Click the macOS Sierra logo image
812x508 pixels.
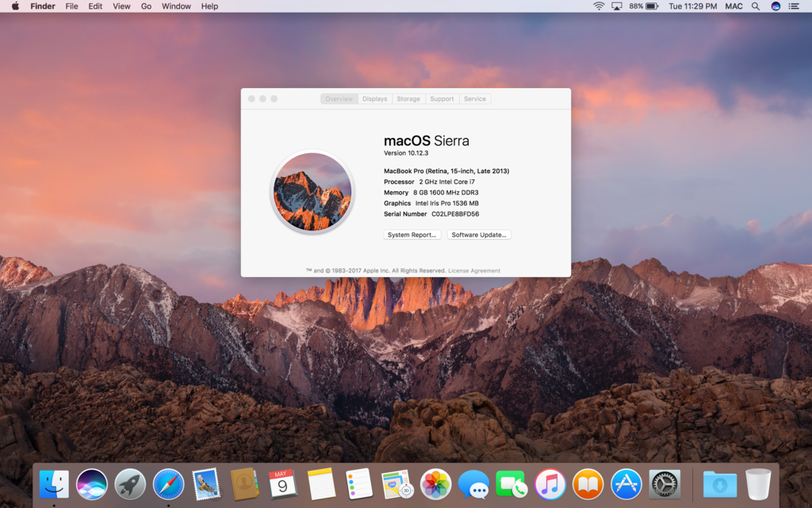click(312, 192)
